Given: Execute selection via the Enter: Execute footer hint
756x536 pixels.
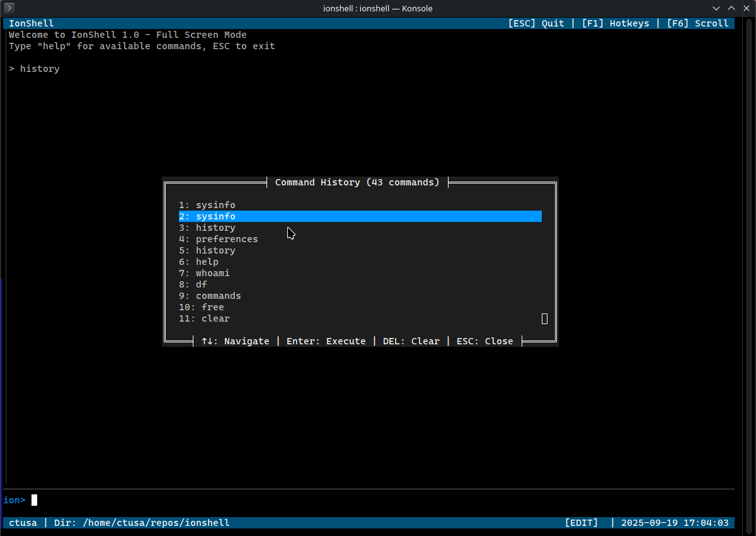Looking at the screenshot, I should 326,341.
